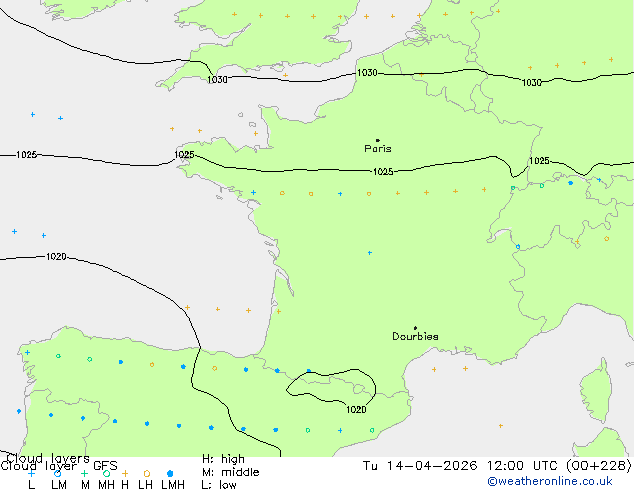Click the blue plus L legend symbol
The height and width of the screenshot is (490, 634).
click(31, 473)
